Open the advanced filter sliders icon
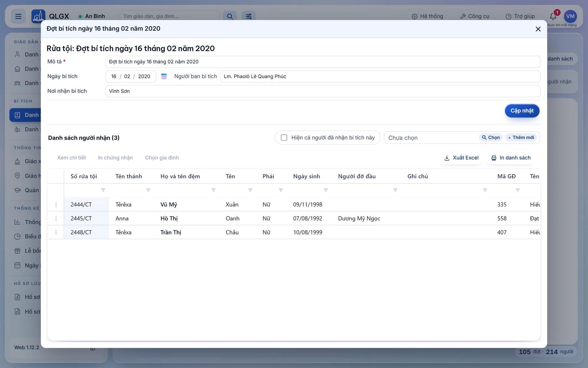The image size is (588, 368). click(249, 16)
